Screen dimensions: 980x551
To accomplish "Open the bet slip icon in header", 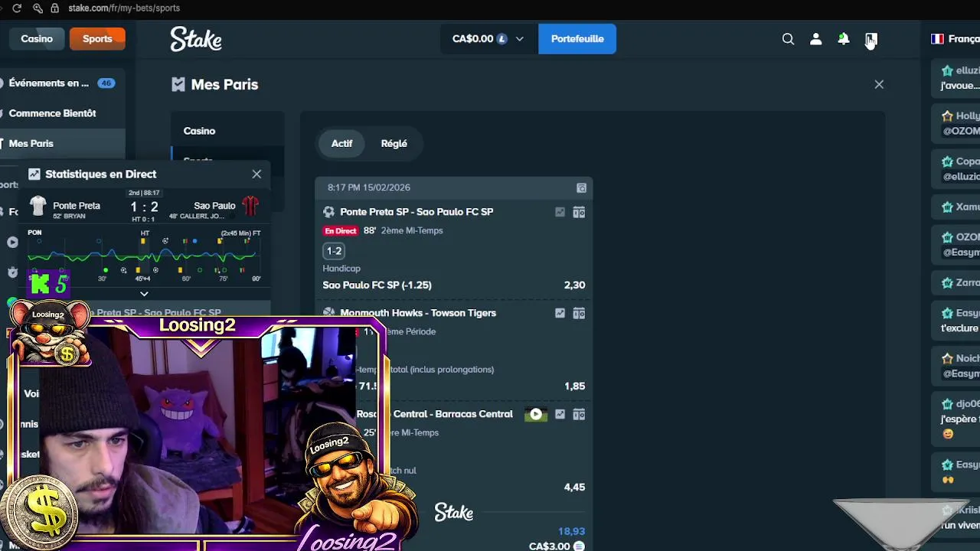I will coord(871,39).
